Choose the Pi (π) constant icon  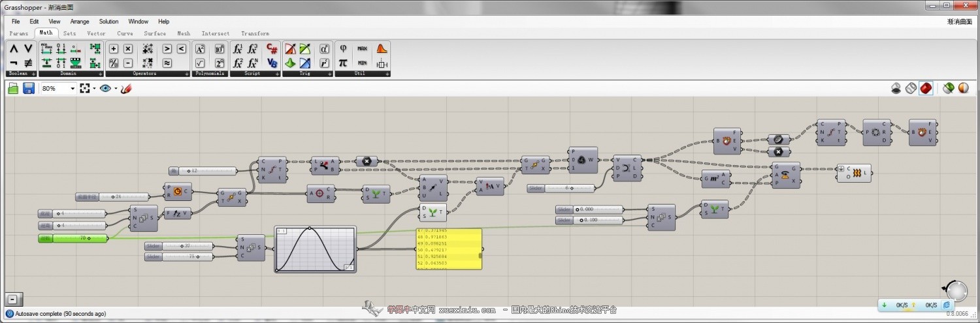tap(342, 63)
